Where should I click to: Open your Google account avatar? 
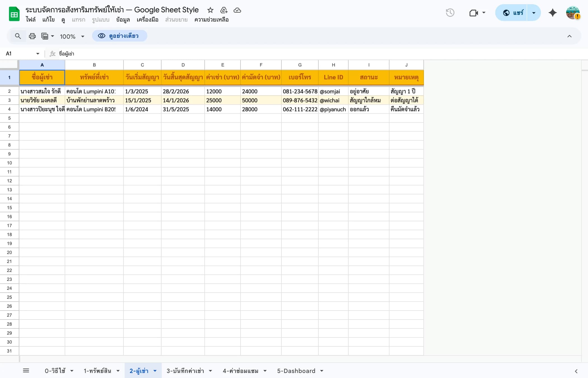point(572,13)
